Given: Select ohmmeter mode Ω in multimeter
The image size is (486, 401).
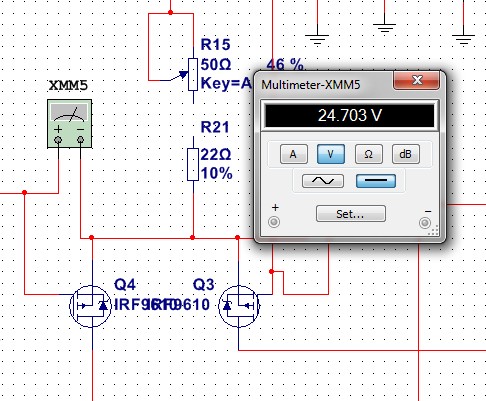Looking at the screenshot, I should (x=369, y=154).
